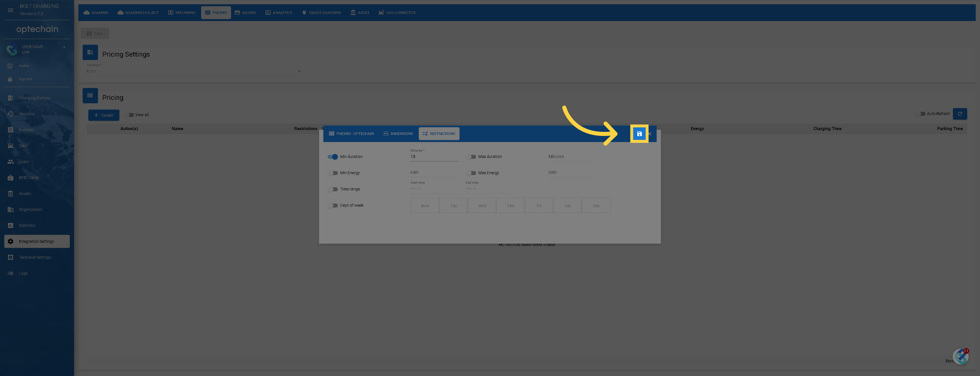980x376 pixels.
Task: Click the hamburger menu icon
Action: 10,10
